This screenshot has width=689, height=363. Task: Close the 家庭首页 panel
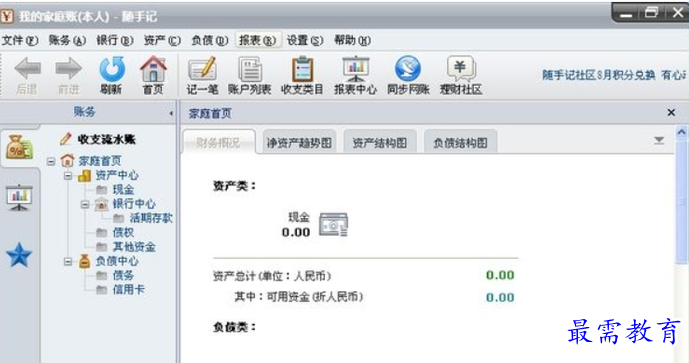[x=671, y=113]
